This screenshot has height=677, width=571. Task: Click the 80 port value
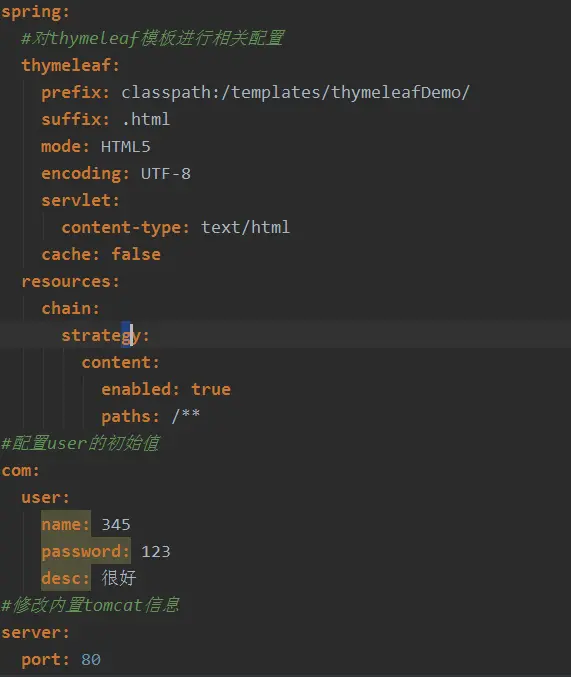point(91,660)
